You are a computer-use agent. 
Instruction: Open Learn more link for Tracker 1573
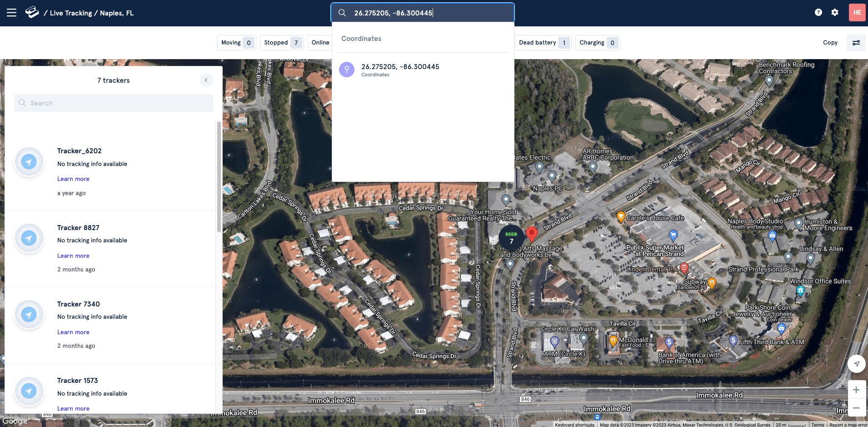click(73, 409)
